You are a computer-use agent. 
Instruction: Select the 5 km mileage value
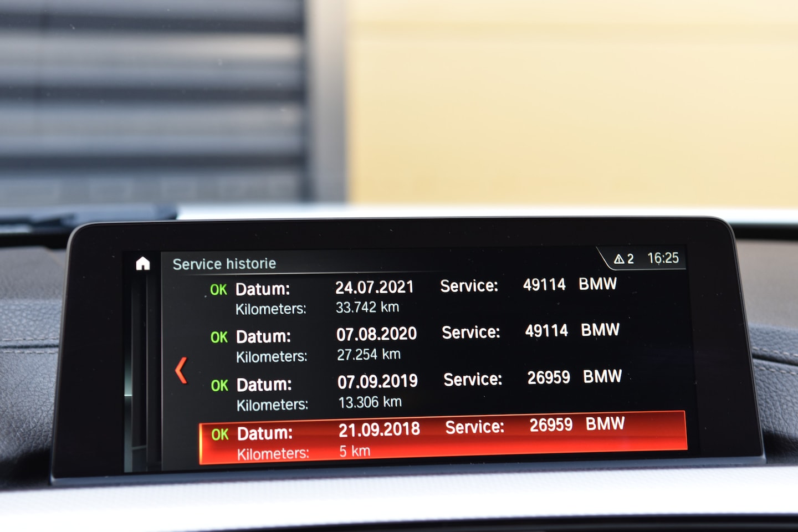click(x=355, y=451)
